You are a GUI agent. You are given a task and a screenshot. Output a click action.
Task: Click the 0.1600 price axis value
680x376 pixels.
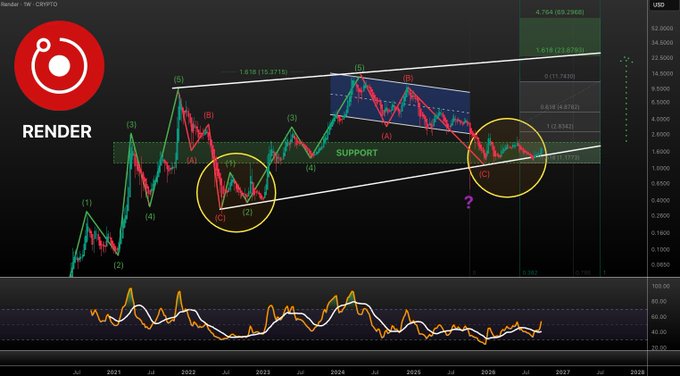pos(660,233)
